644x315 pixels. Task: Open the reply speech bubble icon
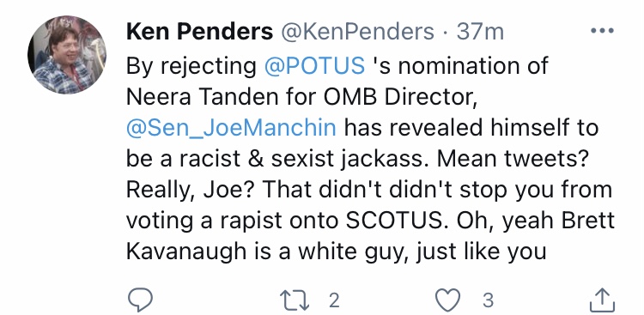[141, 300]
